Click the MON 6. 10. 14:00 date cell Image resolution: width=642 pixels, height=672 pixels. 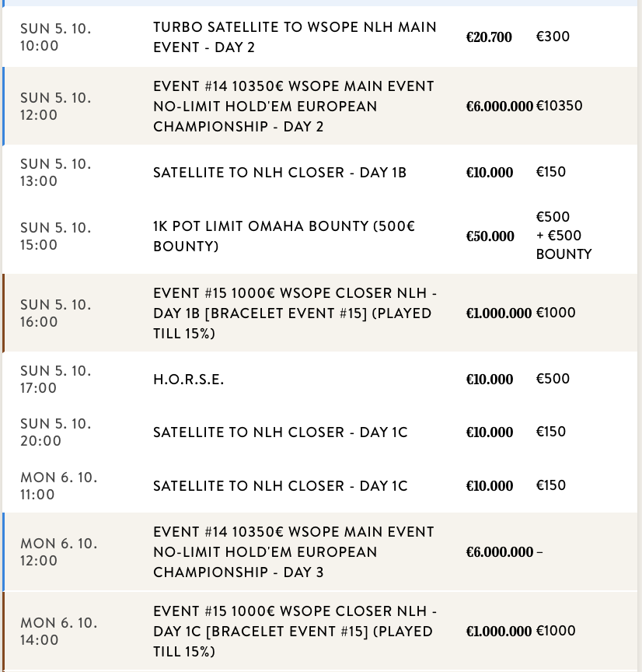pos(58,631)
